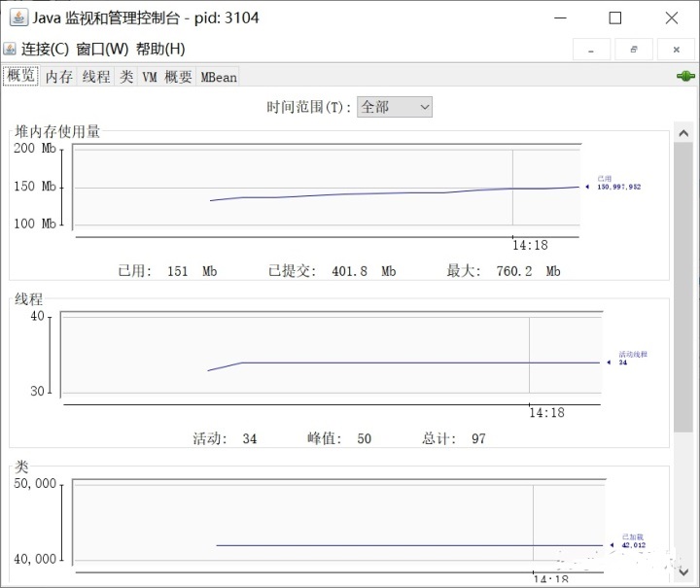Minimize the inner frame via the menu bar button
The width and height of the screenshot is (700, 588).
tap(591, 50)
